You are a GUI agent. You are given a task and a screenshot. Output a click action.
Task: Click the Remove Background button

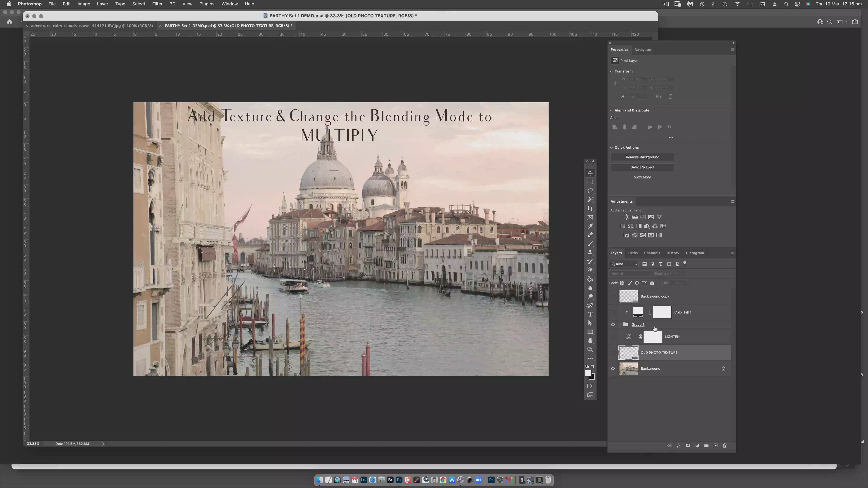642,157
